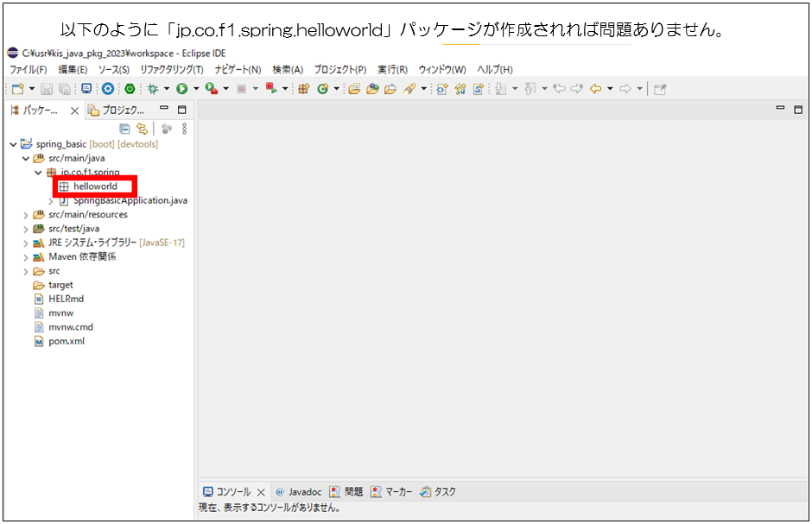
Task: Close the パッケージ Explorer tab
Action: pos(74,110)
